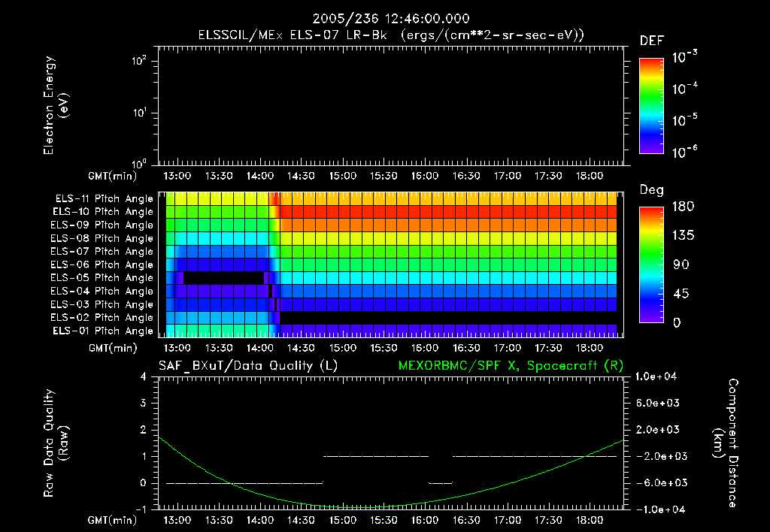Click the DEF color scale bar

click(x=651, y=106)
